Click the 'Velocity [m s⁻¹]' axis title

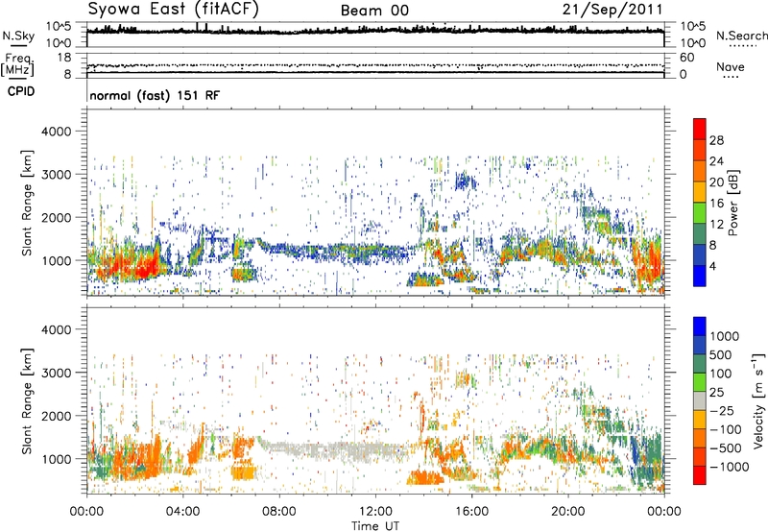[x=758, y=400]
